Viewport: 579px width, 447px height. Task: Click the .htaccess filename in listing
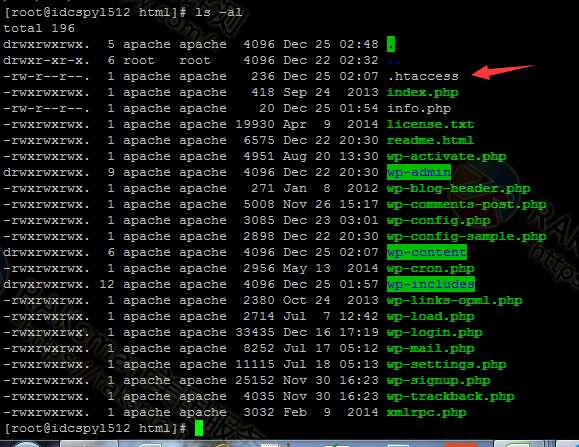tap(423, 76)
